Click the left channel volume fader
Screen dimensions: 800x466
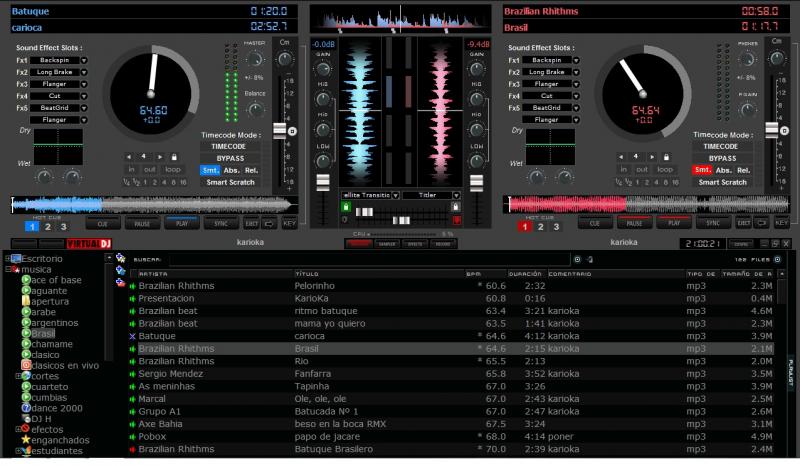coord(323,182)
